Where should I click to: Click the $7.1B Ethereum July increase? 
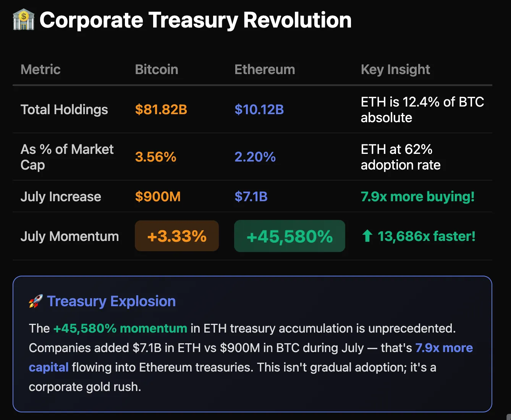pos(251,197)
